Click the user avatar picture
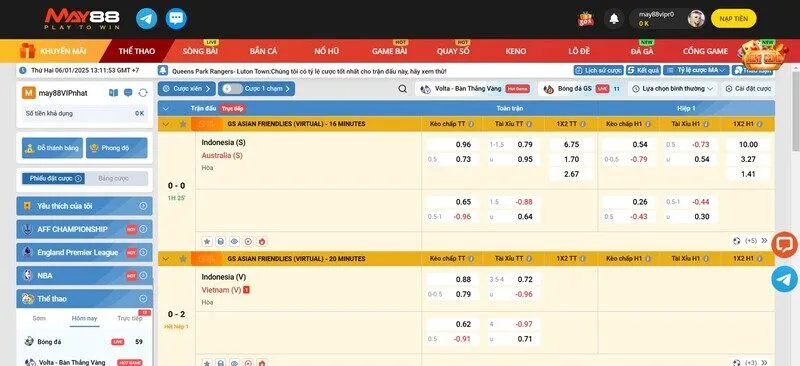800x366 pixels. click(x=695, y=19)
